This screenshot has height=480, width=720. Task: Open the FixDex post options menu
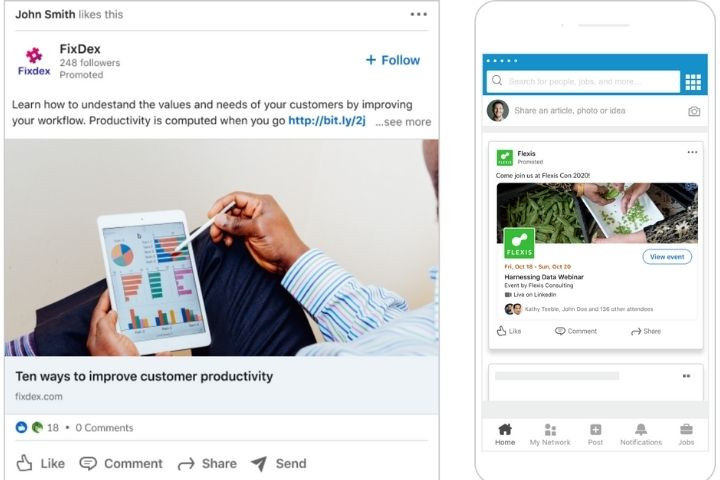[x=418, y=14]
